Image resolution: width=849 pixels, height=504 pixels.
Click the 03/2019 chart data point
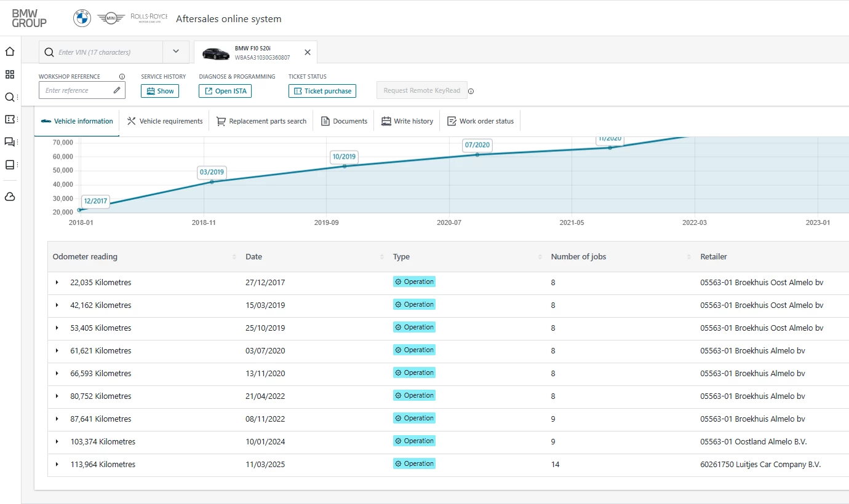[x=212, y=182]
